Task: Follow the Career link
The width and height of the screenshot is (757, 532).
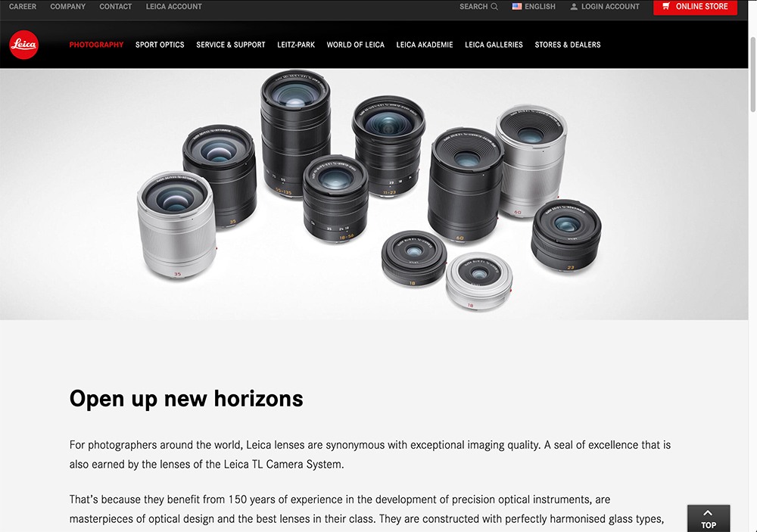Action: click(23, 7)
